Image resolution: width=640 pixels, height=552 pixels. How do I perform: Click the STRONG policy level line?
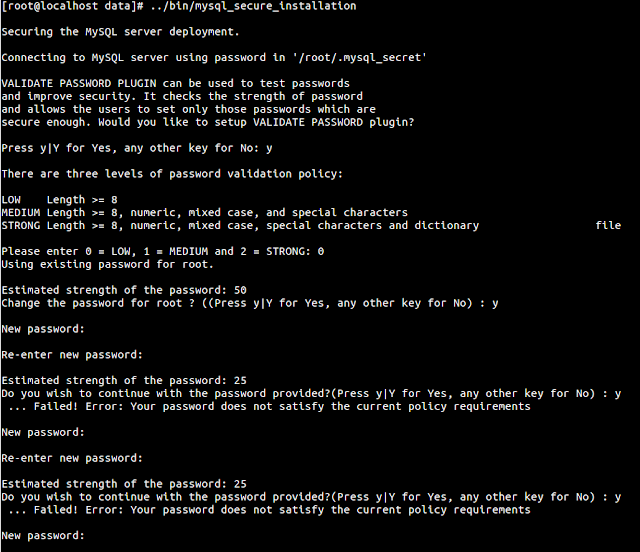coord(240,225)
